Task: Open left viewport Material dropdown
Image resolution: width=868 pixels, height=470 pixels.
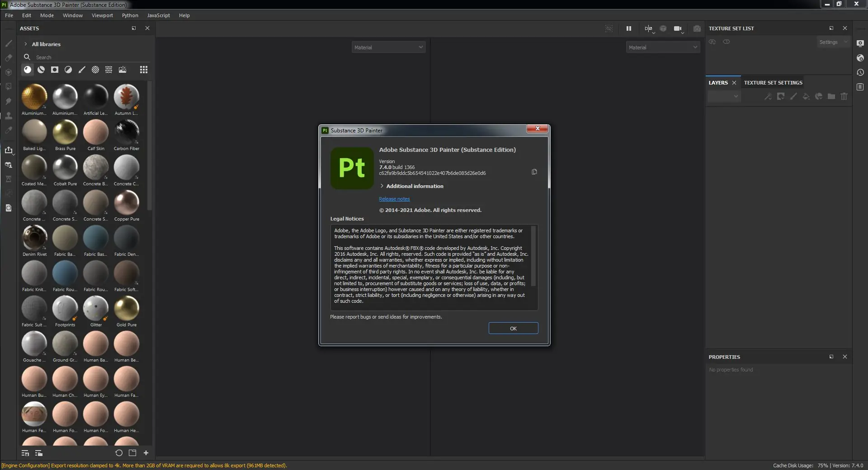Action: point(389,47)
